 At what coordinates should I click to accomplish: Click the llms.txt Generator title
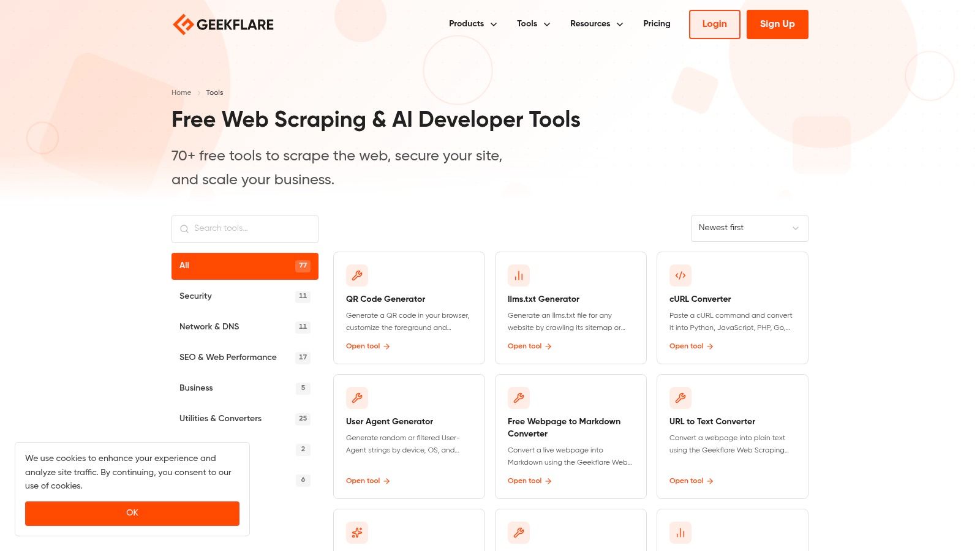[x=543, y=299]
